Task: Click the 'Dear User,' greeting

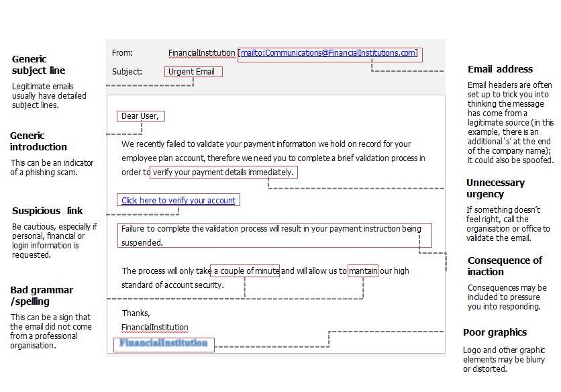Action: tap(140, 116)
